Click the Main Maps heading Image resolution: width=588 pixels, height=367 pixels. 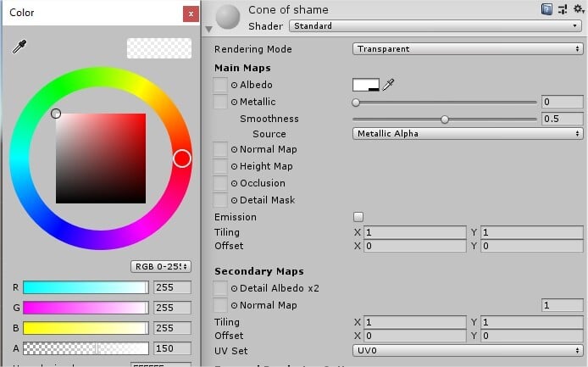coord(242,68)
